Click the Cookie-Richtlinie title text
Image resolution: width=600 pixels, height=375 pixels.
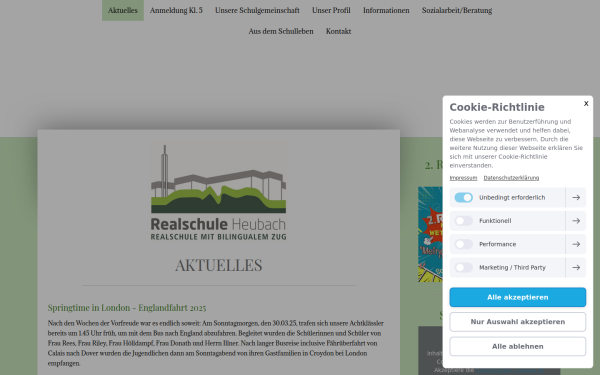(x=497, y=107)
